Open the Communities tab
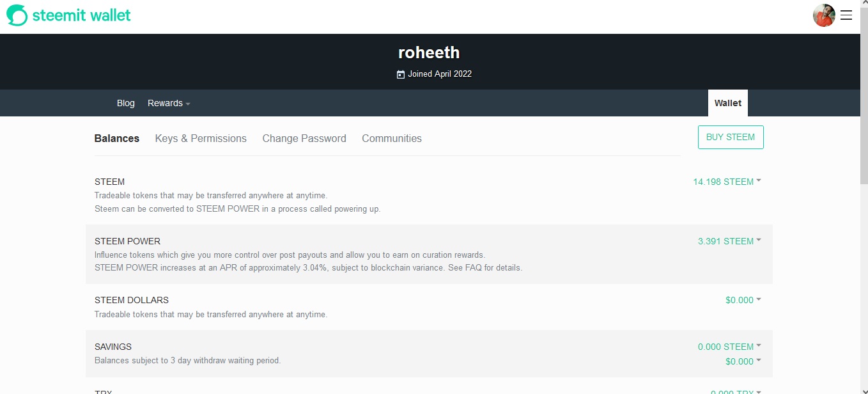Viewport: 868px width, 394px height. point(392,138)
